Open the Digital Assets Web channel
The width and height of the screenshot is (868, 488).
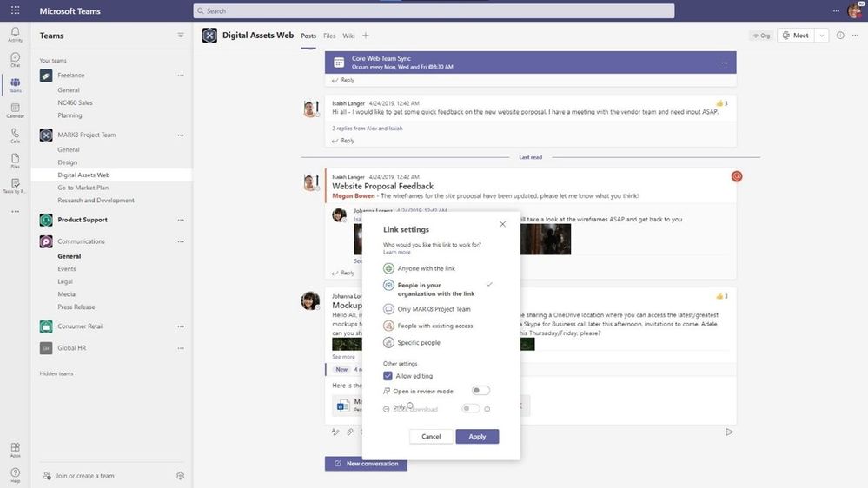click(83, 175)
